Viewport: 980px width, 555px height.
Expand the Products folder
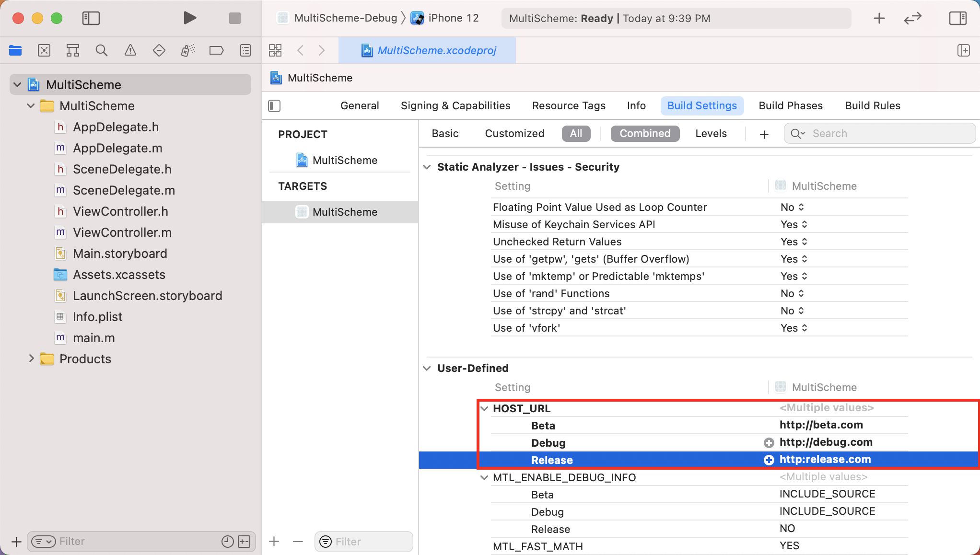pyautogui.click(x=31, y=358)
